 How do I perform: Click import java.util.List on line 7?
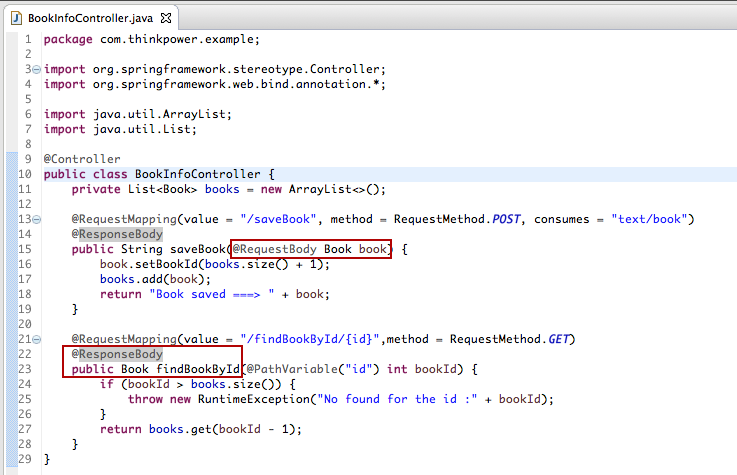[120, 129]
